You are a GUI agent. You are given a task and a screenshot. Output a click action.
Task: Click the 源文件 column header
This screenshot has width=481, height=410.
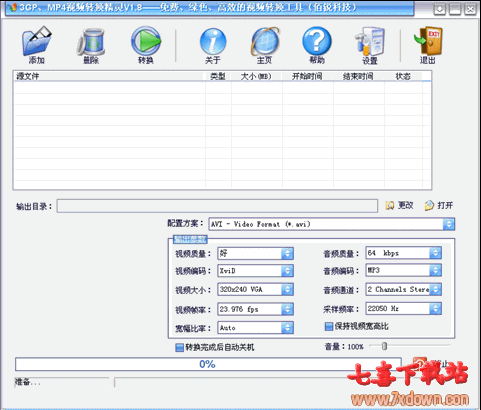109,76
